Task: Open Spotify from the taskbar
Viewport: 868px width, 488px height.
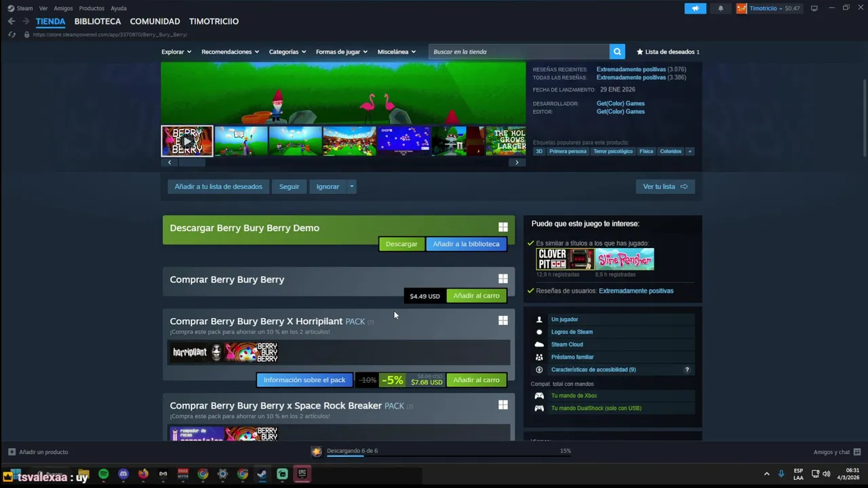Action: [104, 474]
